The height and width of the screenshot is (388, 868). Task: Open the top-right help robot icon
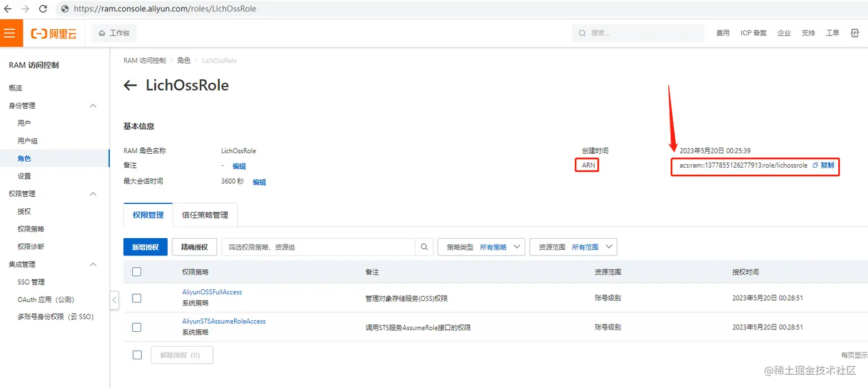coord(855,33)
